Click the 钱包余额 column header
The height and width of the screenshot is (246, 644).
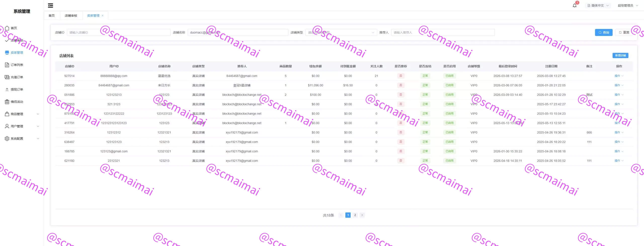pyautogui.click(x=315, y=66)
